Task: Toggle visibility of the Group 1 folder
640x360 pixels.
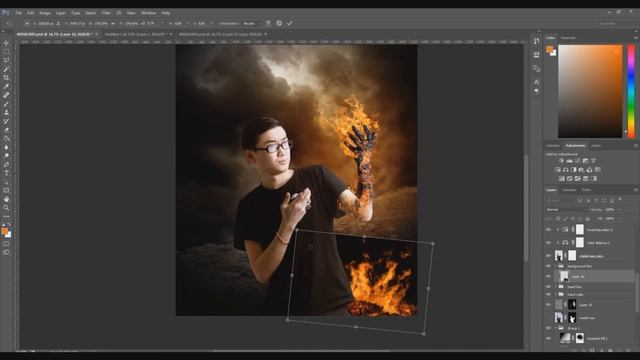Action: [549, 328]
